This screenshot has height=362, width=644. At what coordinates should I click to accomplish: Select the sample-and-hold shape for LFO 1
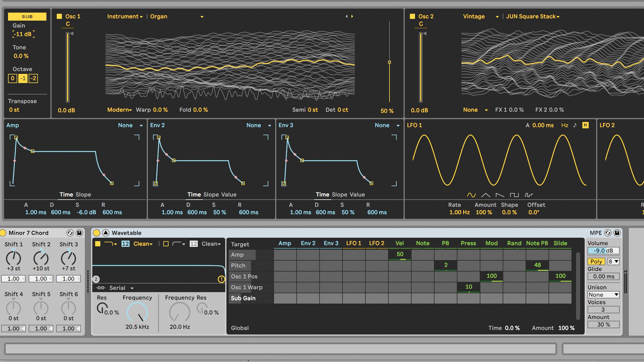tap(529, 195)
